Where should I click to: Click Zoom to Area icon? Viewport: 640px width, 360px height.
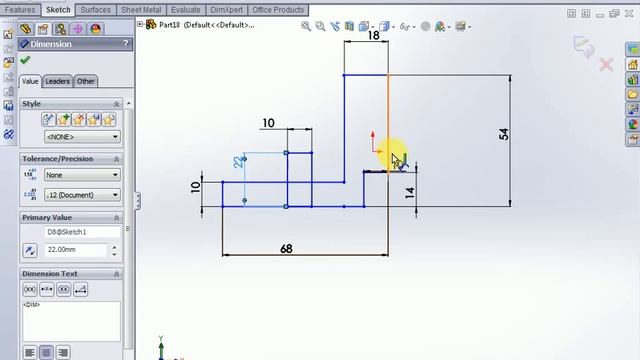(x=320, y=27)
